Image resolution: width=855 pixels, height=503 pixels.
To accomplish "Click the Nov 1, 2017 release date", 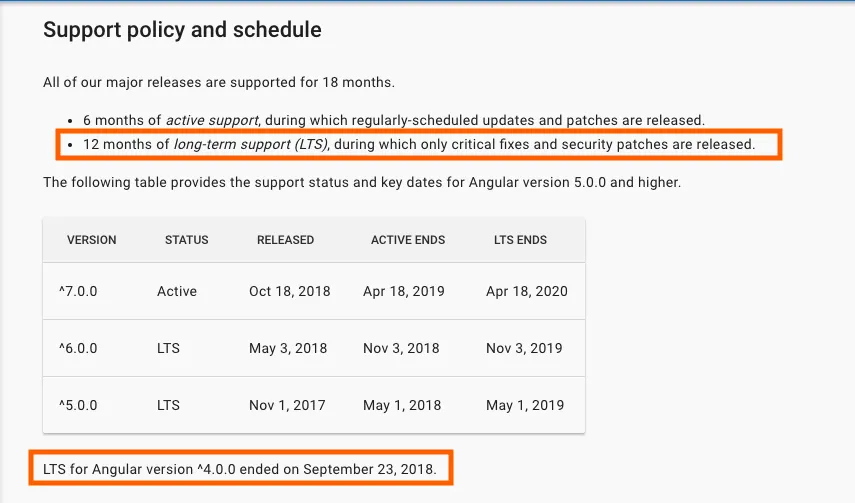I will (x=288, y=405).
